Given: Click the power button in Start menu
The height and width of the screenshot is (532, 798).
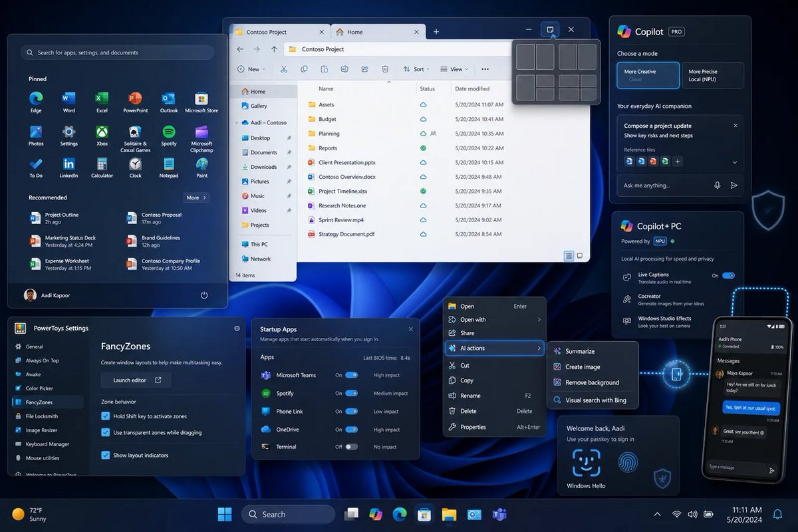Looking at the screenshot, I should 204,295.
